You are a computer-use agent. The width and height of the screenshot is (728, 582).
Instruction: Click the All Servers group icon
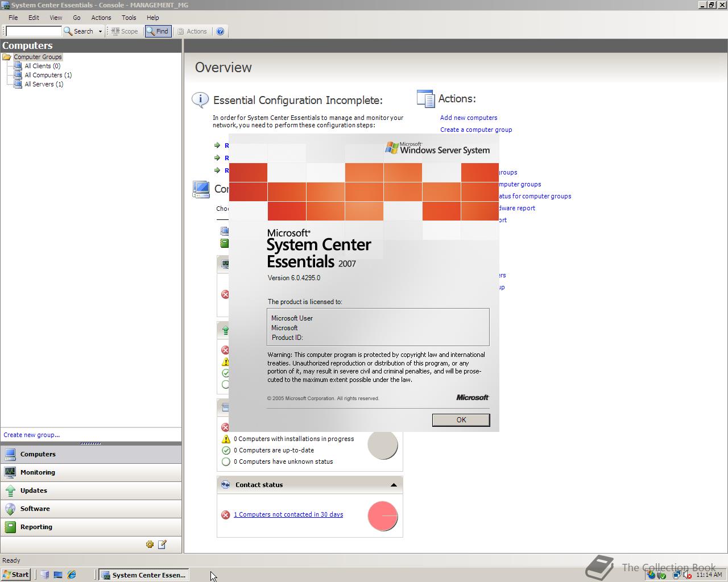[18, 84]
